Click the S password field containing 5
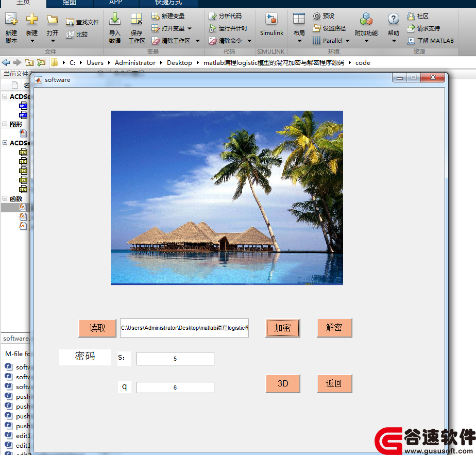Viewport: 476px width, 455px height. [x=175, y=359]
